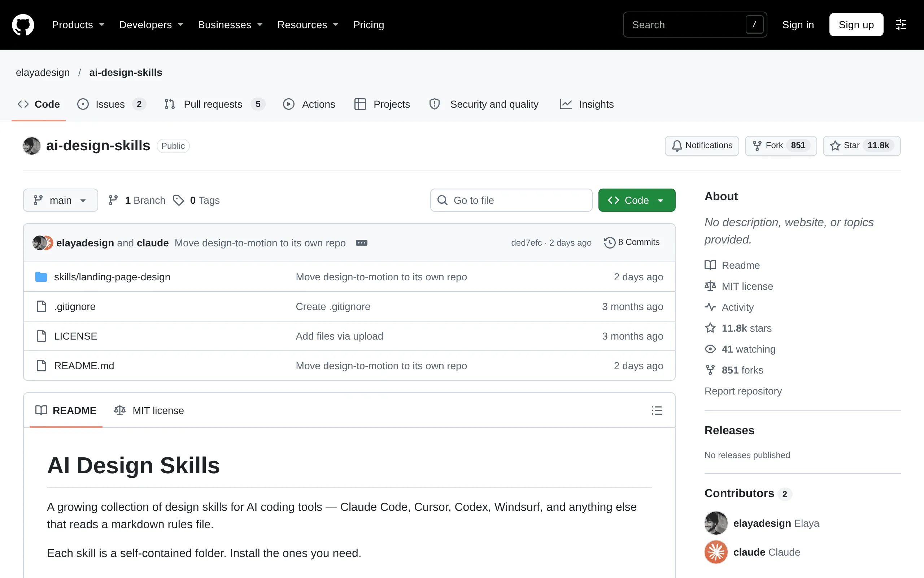Open the Actions tab
924x578 pixels.
click(x=309, y=104)
